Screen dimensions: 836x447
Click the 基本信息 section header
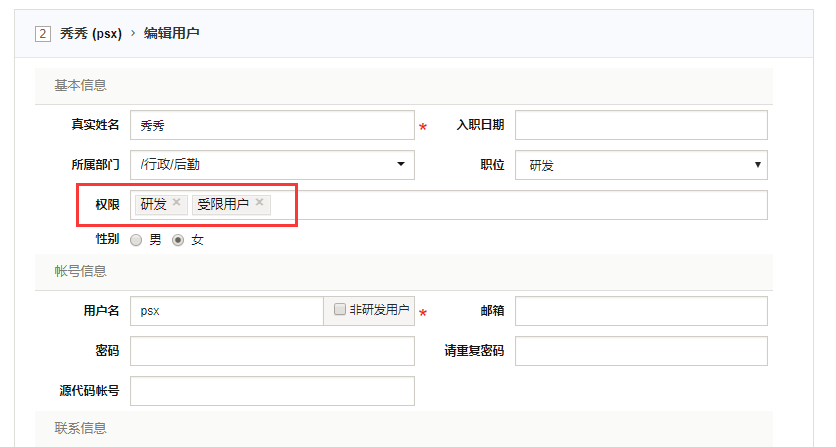[x=81, y=85]
